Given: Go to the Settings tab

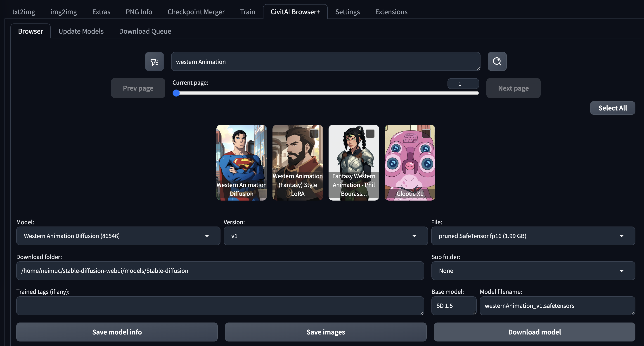Looking at the screenshot, I should pos(347,12).
